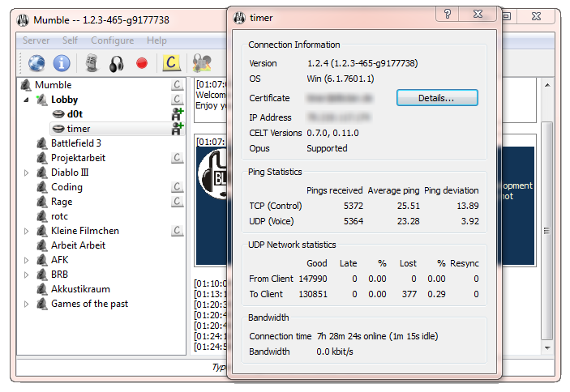The width and height of the screenshot is (570, 392).
Task: Open the Configure menu
Action: click(113, 40)
